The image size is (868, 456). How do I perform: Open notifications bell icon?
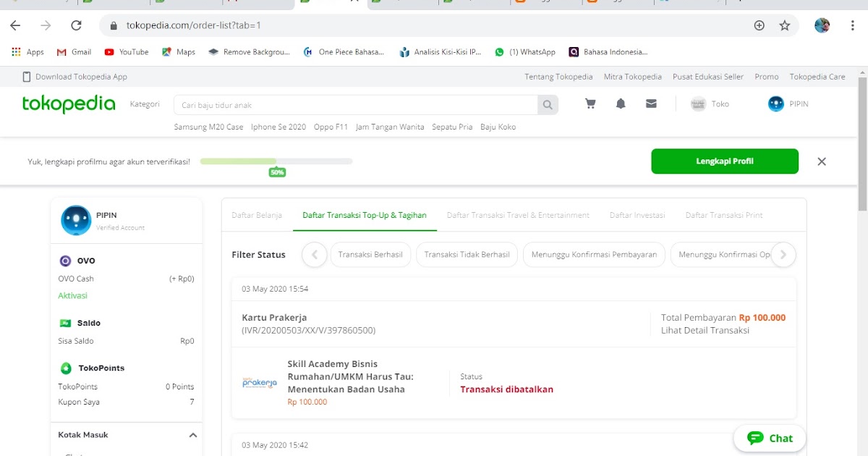pyautogui.click(x=621, y=104)
